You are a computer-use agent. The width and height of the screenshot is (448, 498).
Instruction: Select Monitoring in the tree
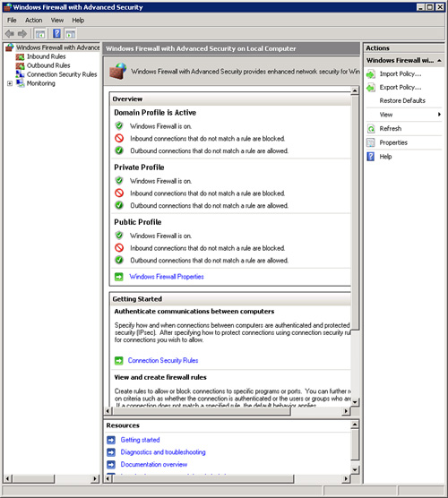click(41, 83)
